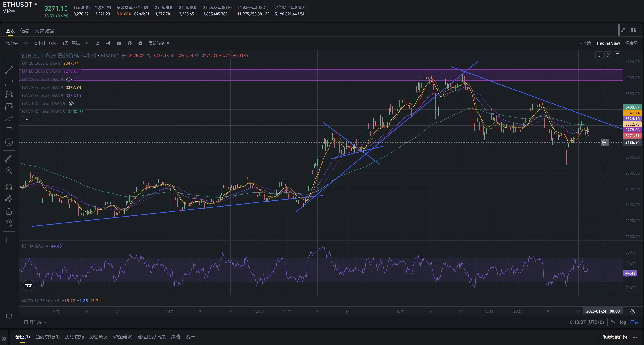Remove drawings with the trash icon
Image resolution: width=644 pixels, height=345 pixels.
(9, 240)
